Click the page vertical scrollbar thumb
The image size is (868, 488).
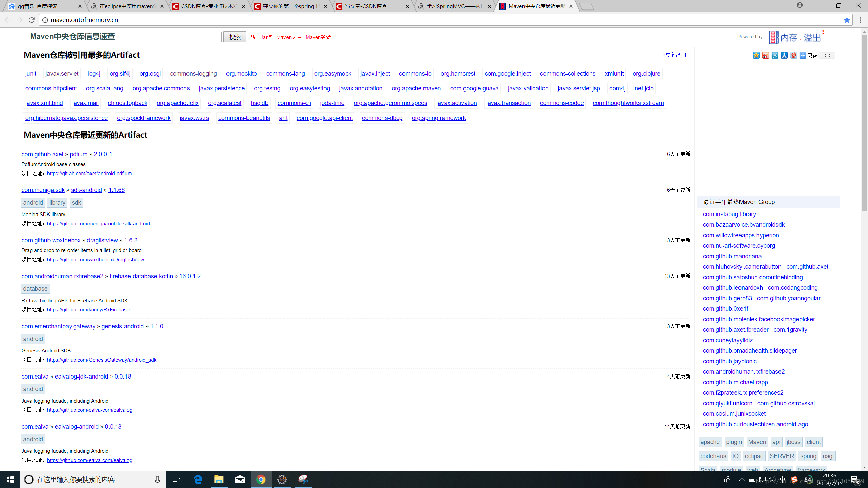pyautogui.click(x=864, y=122)
